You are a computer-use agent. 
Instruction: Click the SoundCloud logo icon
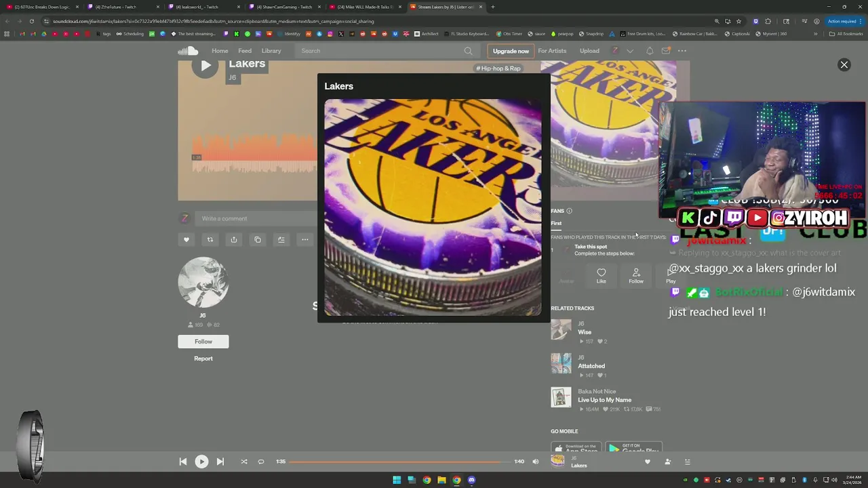(188, 51)
